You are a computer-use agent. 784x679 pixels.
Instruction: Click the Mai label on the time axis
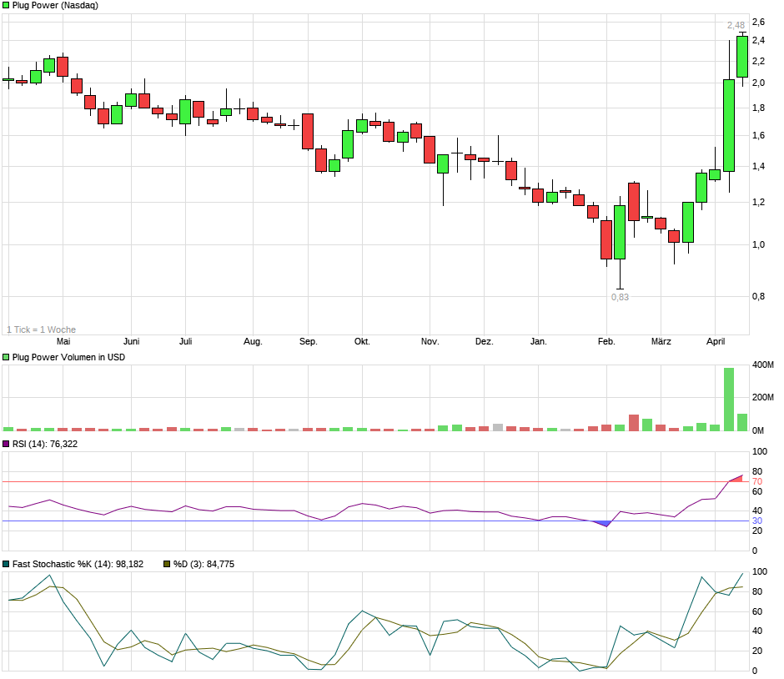point(63,341)
